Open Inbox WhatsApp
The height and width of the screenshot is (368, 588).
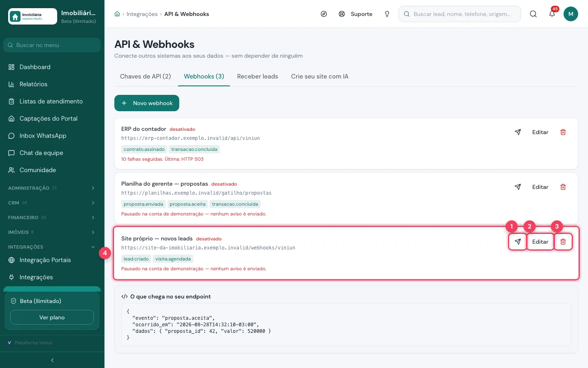[x=52, y=136]
